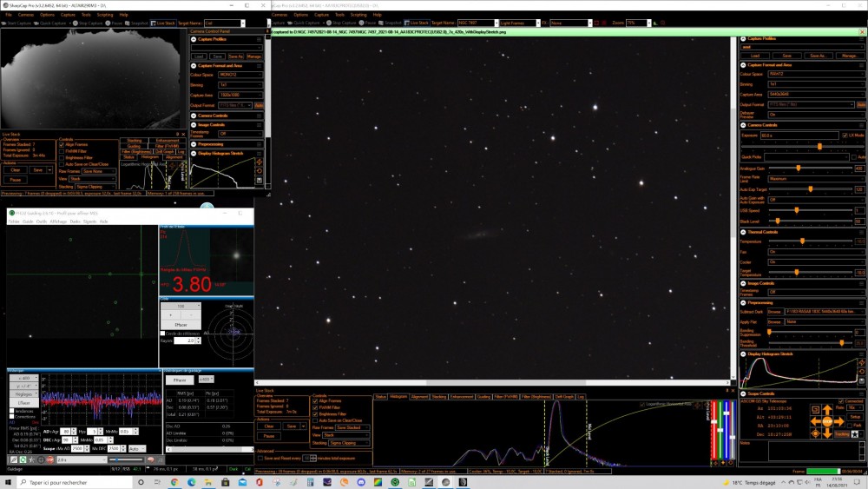Image resolution: width=868 pixels, height=489 pixels.
Task: Click the PHD2 loop exposures icon
Action: (23, 459)
